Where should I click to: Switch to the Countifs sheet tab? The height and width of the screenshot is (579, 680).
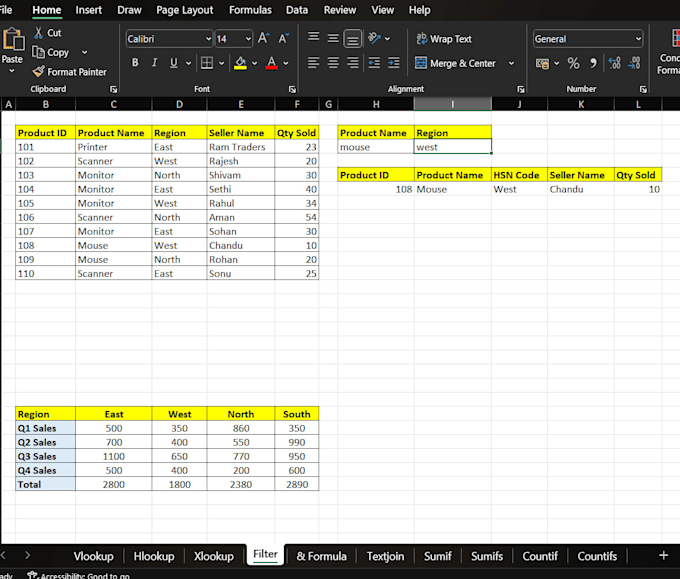pyautogui.click(x=597, y=556)
